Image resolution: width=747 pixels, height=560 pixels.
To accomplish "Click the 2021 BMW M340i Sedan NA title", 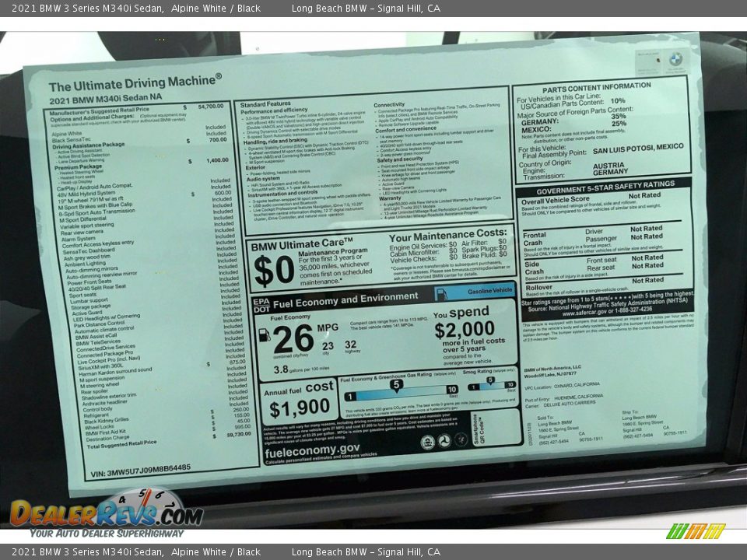I will 105,99.
